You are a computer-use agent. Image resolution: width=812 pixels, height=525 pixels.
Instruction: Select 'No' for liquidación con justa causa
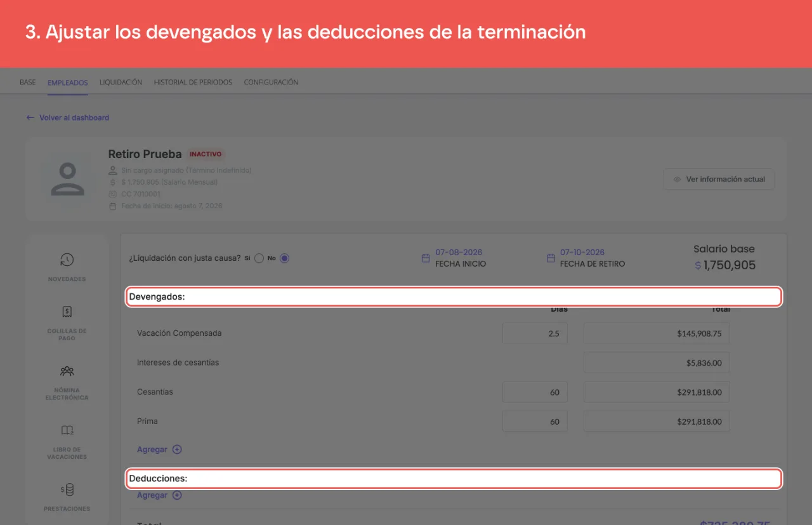point(284,258)
